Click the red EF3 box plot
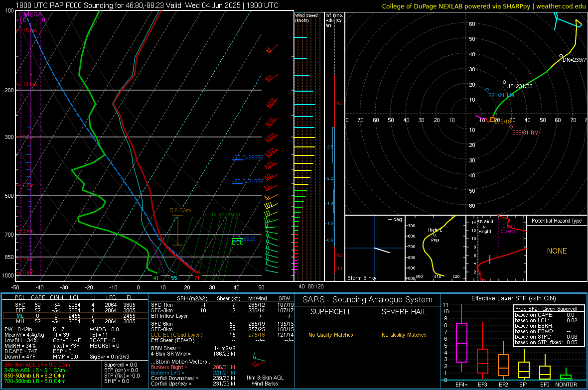Screen dimensions: 588x390 (482, 361)
